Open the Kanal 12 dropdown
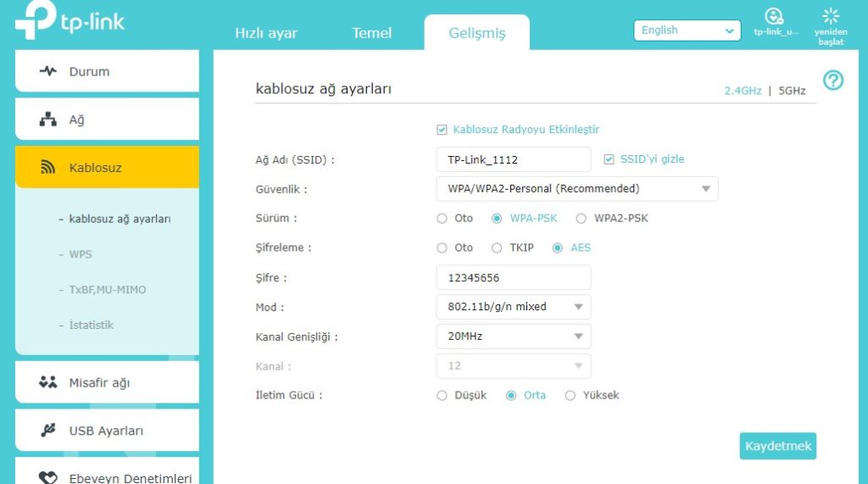868x484 pixels. coord(513,366)
